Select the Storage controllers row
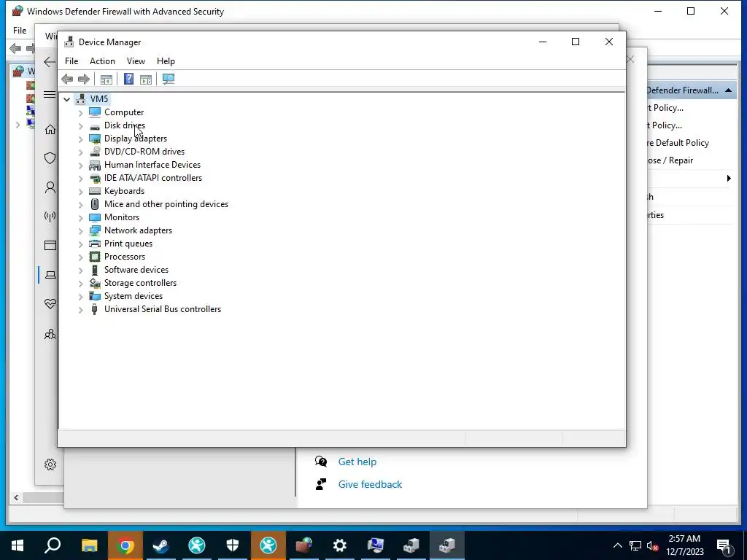This screenshot has width=747, height=560. coord(141,283)
